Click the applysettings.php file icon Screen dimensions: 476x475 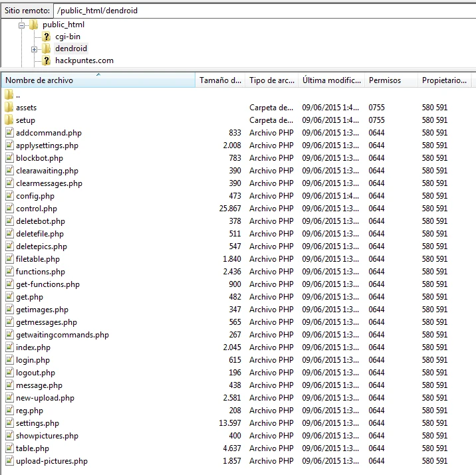10,145
